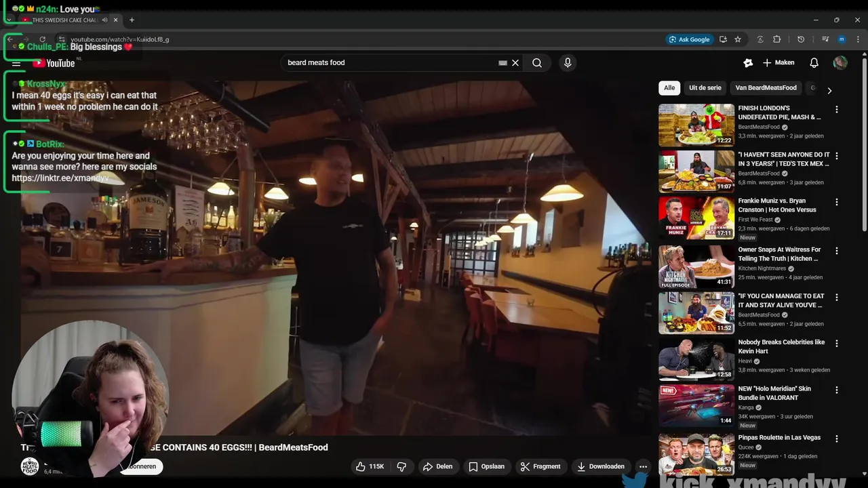Bookmark this page with star icon
Viewport: 868px width, 488px height.
738,39
